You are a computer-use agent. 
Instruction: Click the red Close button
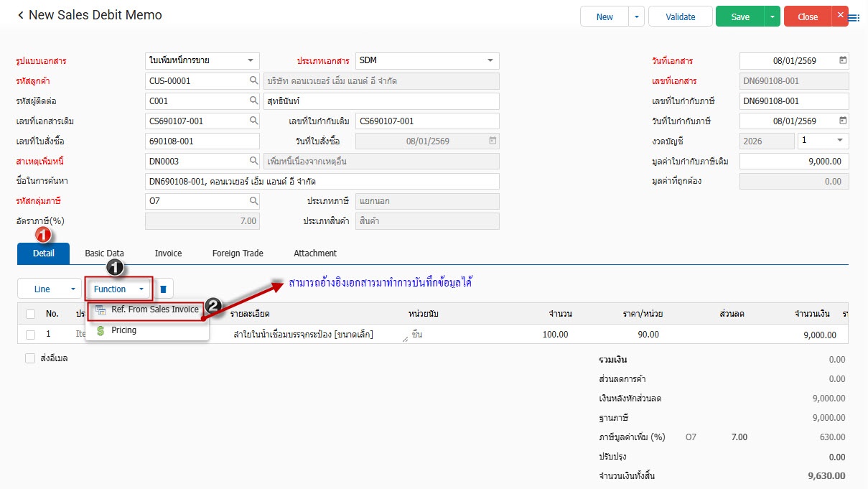807,17
